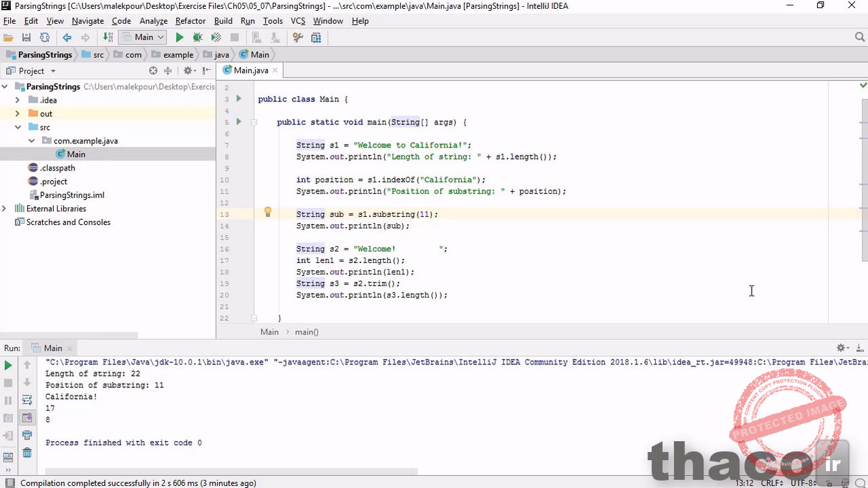Open Settings via the wrench toolbar icon
Viewport: 868px width, 488px height.
297,37
